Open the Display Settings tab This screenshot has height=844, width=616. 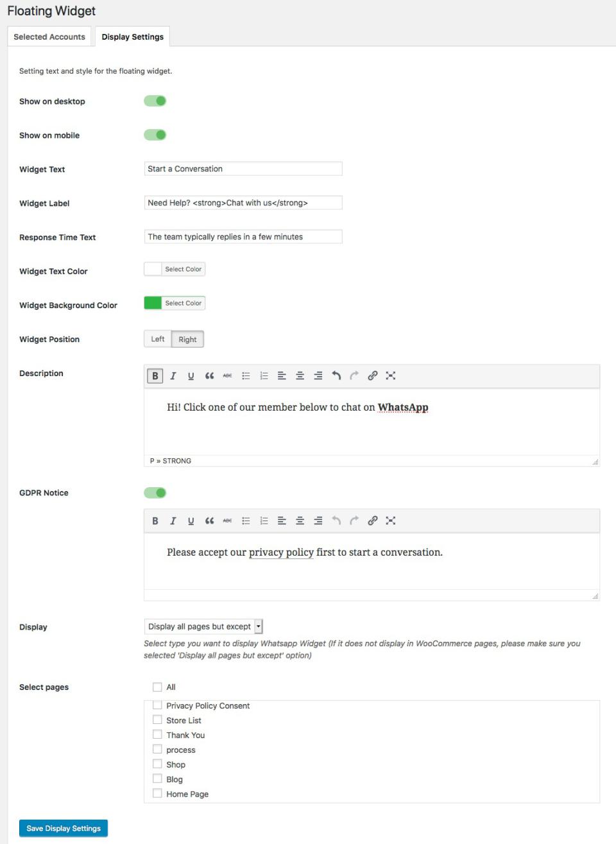pyautogui.click(x=132, y=37)
